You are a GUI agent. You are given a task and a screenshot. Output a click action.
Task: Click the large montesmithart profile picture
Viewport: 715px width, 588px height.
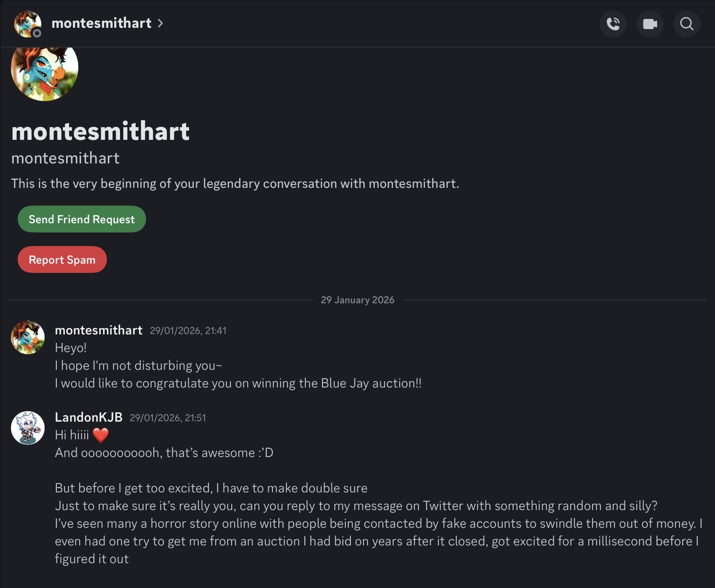(45, 69)
